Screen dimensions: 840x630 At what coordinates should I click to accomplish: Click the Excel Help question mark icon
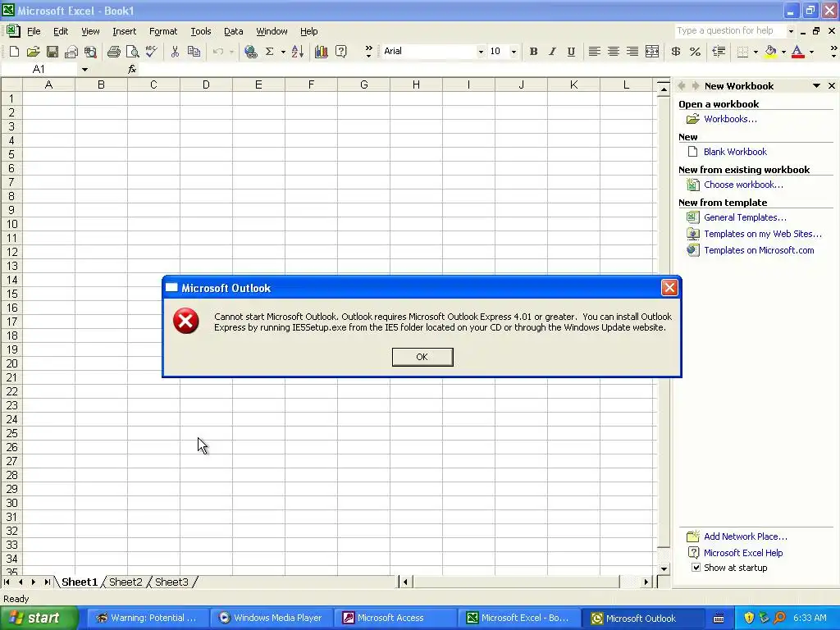click(x=340, y=52)
